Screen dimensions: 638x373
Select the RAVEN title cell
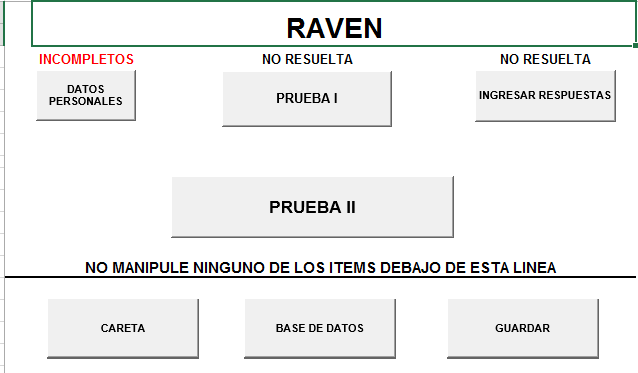[334, 24]
